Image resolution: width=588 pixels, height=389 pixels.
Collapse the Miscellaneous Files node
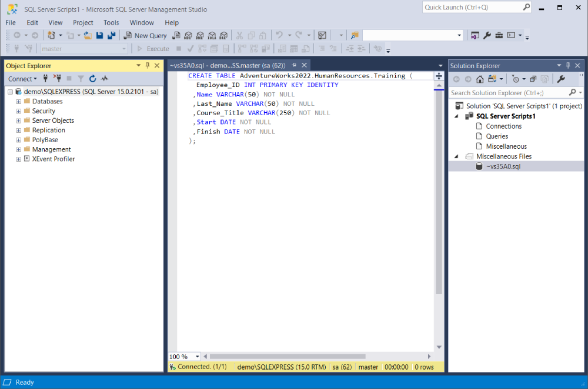point(456,156)
